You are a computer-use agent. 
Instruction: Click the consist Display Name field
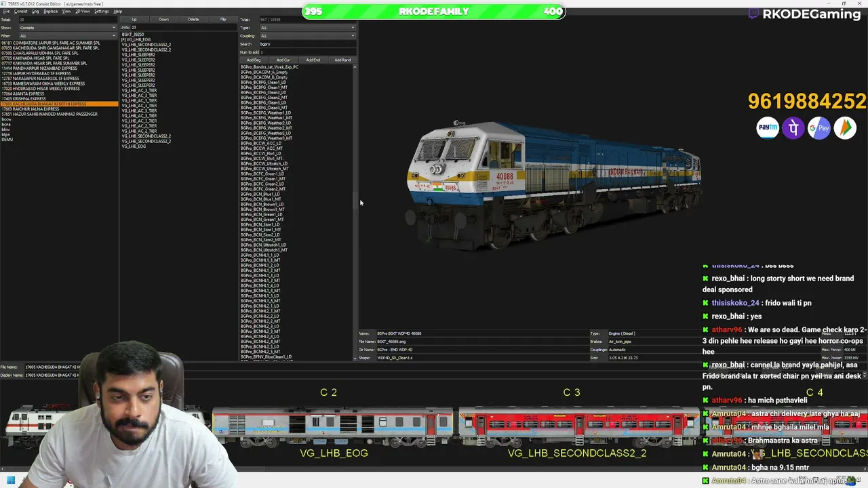(52, 375)
